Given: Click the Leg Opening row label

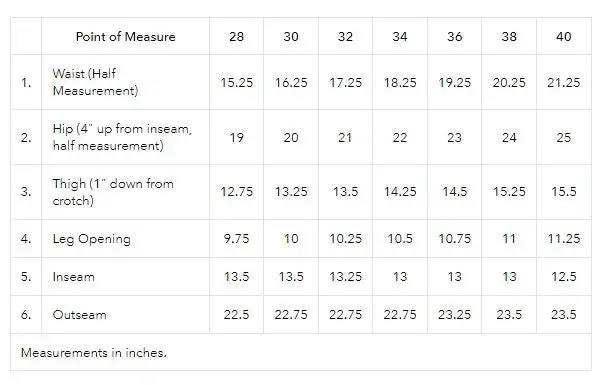Looking at the screenshot, I should [91, 239].
